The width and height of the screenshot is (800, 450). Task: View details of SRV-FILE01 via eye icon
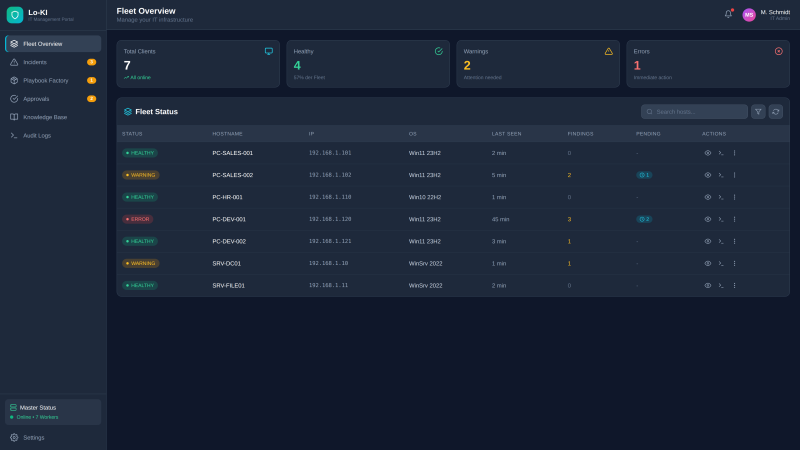708,286
